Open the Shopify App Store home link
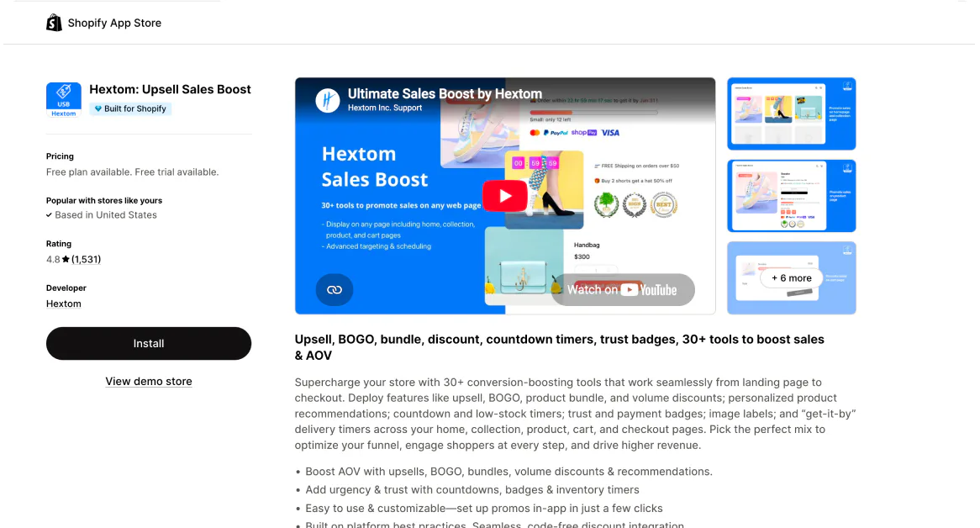 (x=103, y=23)
